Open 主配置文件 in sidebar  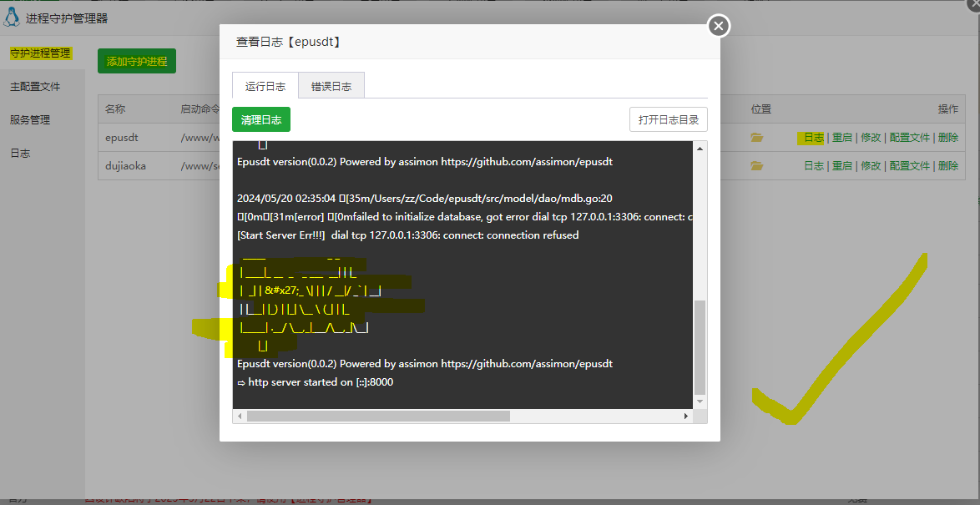coord(35,87)
